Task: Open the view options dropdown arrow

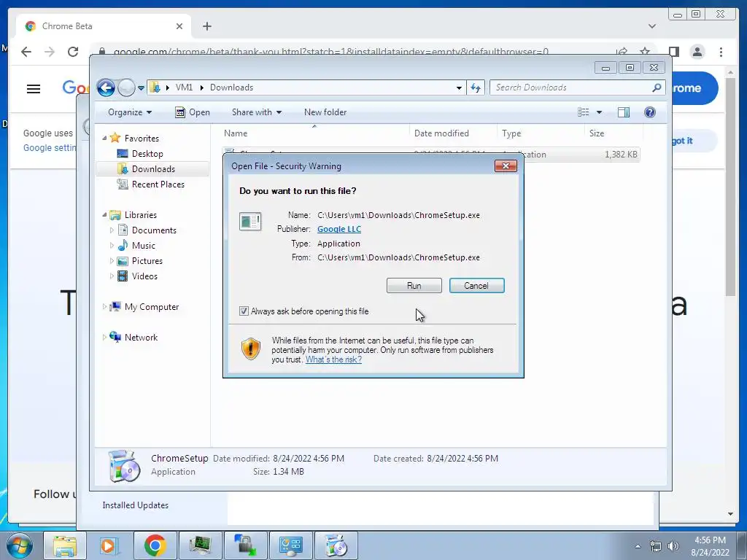Action: (x=600, y=112)
